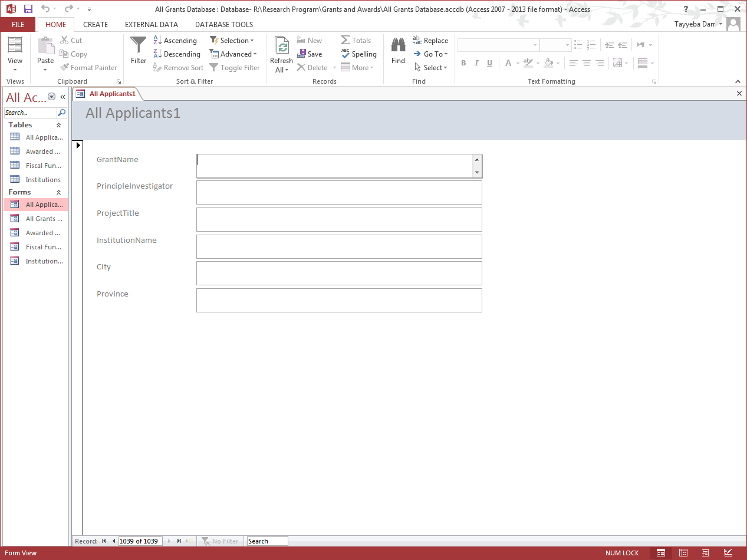
Task: Open the Institutions table
Action: pyautogui.click(x=42, y=180)
